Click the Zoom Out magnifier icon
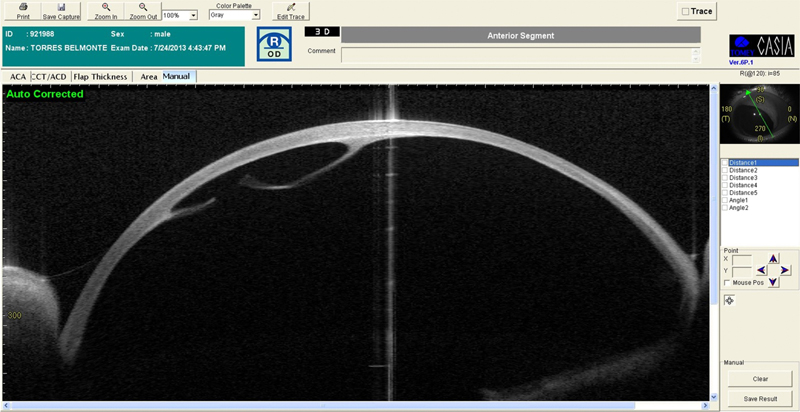800x412 pixels. tap(143, 8)
